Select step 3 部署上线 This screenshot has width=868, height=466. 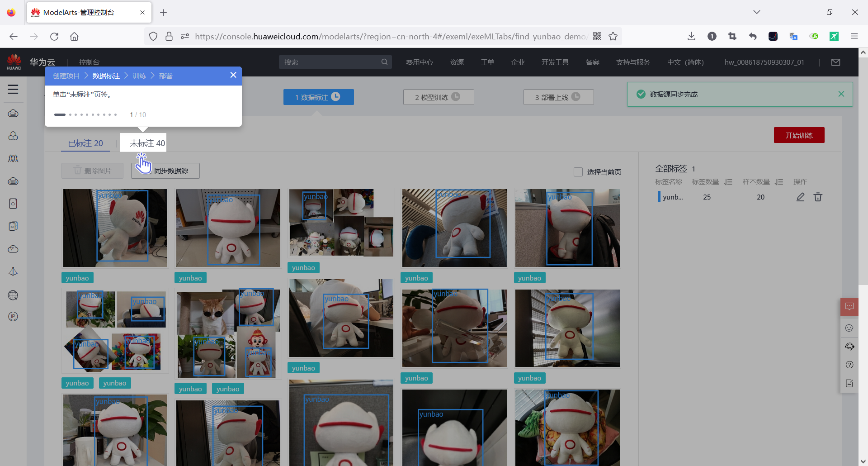(x=558, y=97)
